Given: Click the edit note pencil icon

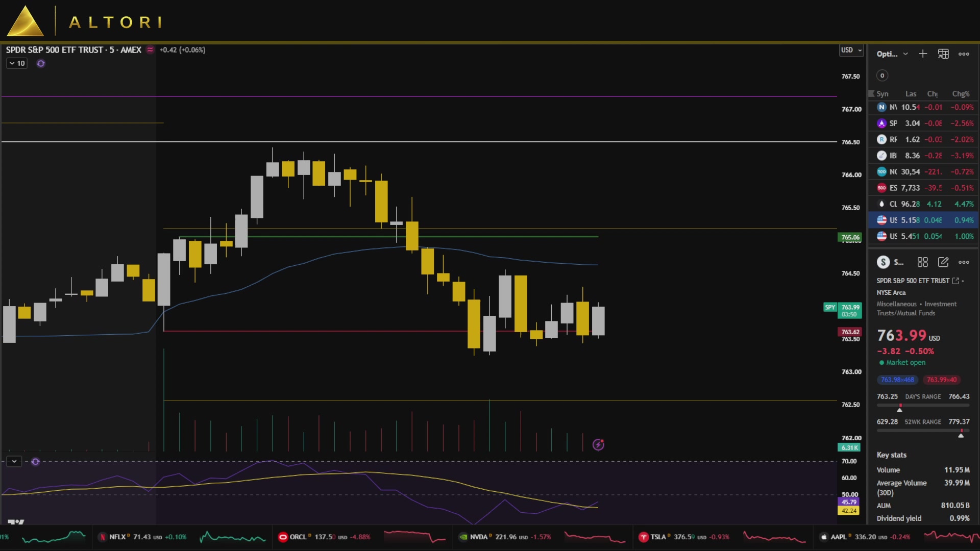Looking at the screenshot, I should click(x=943, y=262).
